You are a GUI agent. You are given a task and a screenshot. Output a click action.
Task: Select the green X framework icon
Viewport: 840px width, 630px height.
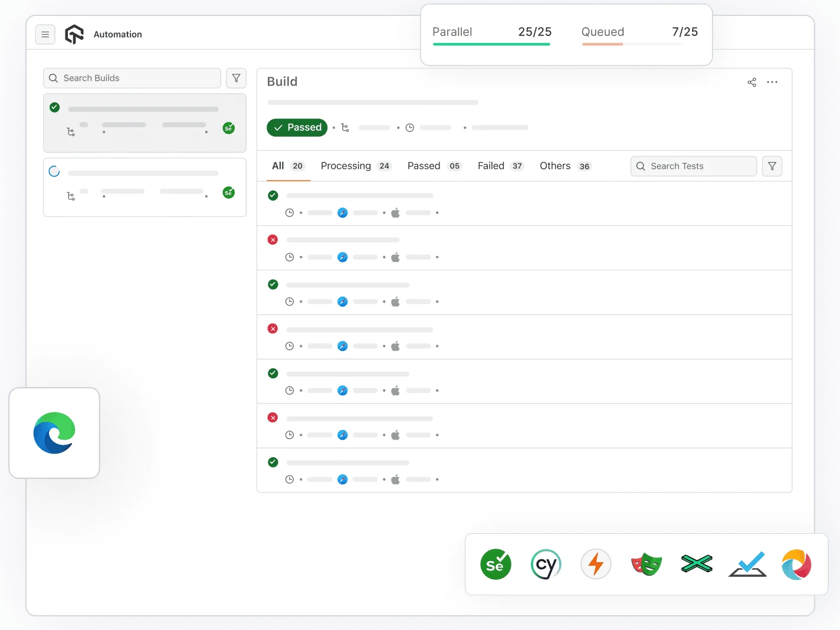click(x=697, y=564)
